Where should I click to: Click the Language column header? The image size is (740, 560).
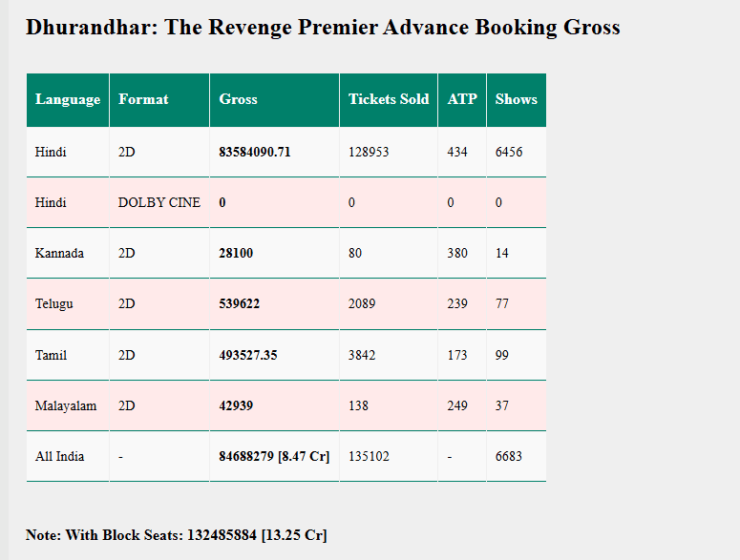(x=67, y=99)
